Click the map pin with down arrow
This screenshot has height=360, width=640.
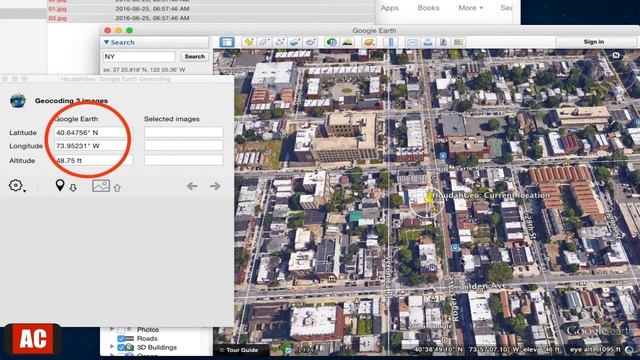(66, 186)
